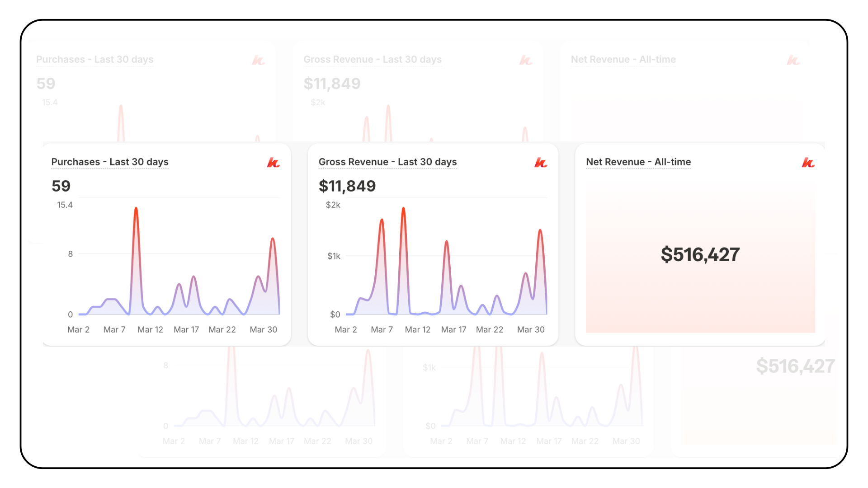Click the logo icon on the front Net Revenue card
The width and height of the screenshot is (868, 488).
808,163
